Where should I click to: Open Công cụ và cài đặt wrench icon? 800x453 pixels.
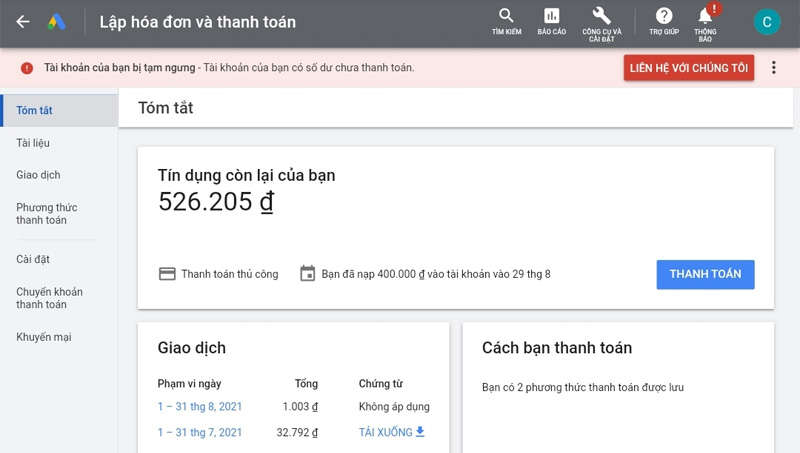pyautogui.click(x=601, y=17)
